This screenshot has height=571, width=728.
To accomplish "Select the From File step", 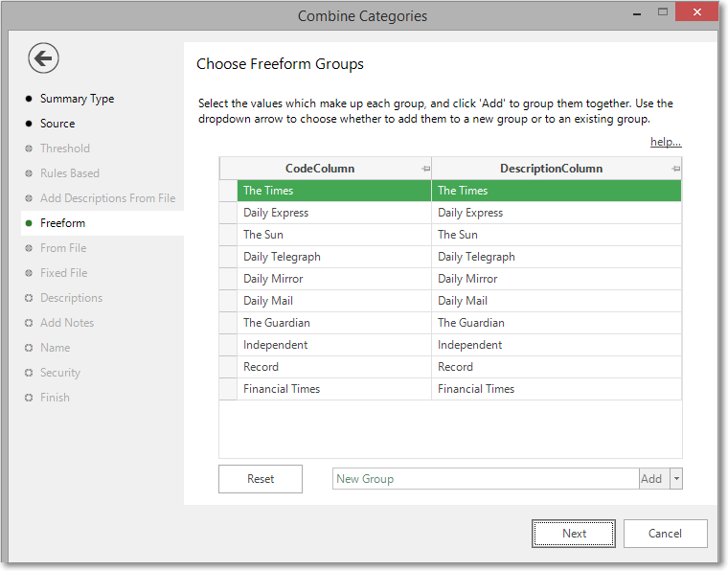I will coord(63,248).
